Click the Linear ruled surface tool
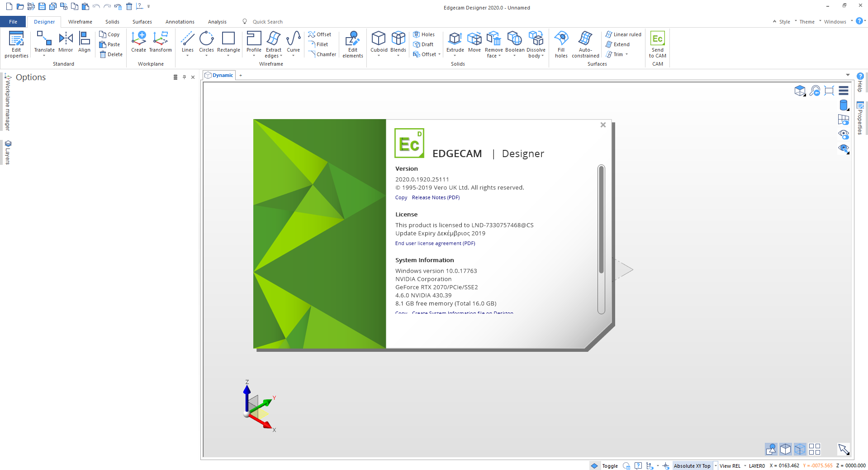The width and height of the screenshot is (868, 470). [x=623, y=34]
